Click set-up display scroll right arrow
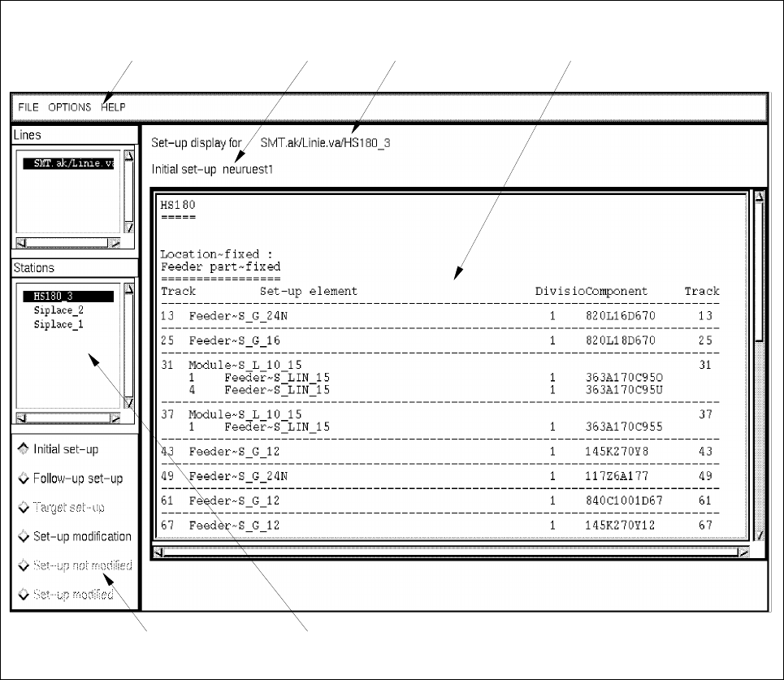 pyautogui.click(x=743, y=552)
